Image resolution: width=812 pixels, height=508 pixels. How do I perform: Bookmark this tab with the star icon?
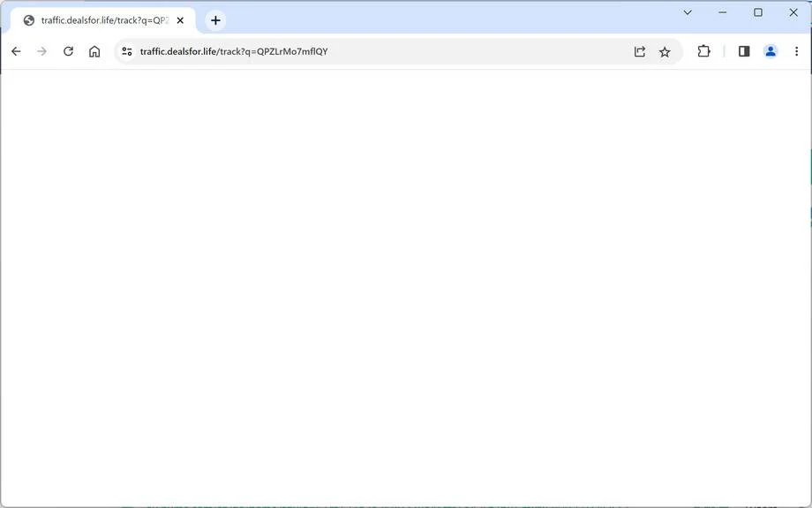665,51
